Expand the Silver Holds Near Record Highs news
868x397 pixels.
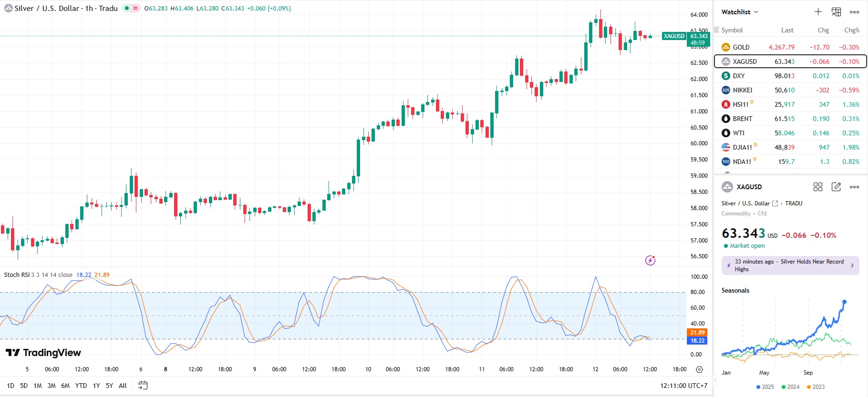coord(790,265)
